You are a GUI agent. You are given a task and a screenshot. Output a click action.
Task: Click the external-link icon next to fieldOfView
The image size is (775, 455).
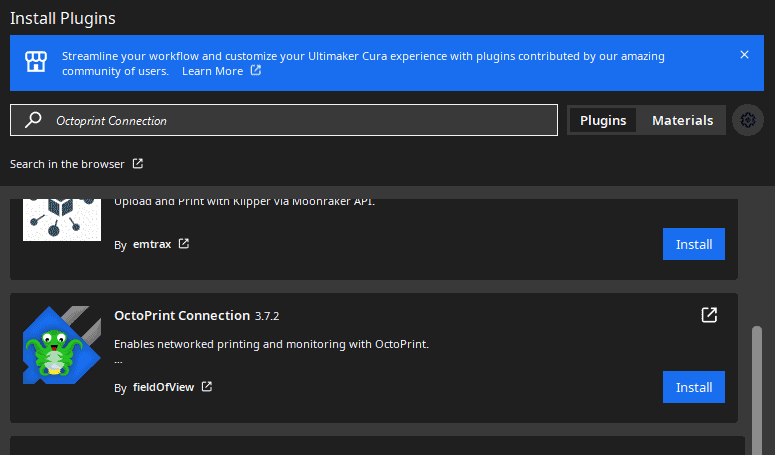(x=207, y=386)
